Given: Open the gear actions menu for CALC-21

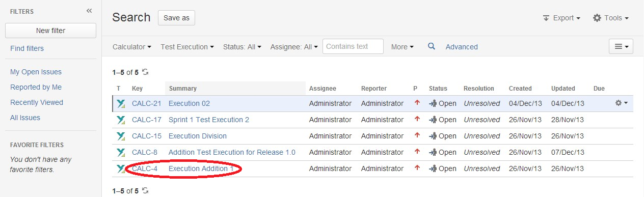Looking at the screenshot, I should tap(621, 103).
